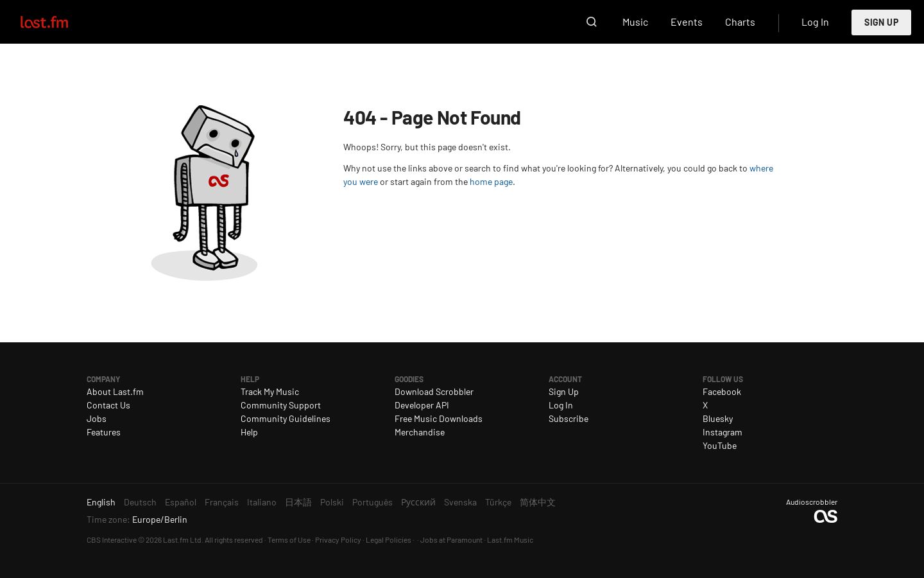Open About Last.fm link
924x578 pixels.
(x=115, y=392)
